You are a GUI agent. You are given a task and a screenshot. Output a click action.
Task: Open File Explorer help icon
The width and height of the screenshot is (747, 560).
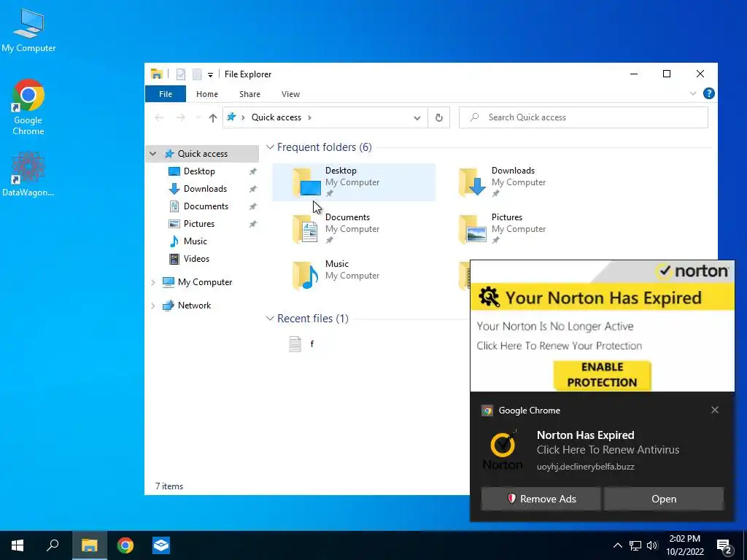pos(708,93)
